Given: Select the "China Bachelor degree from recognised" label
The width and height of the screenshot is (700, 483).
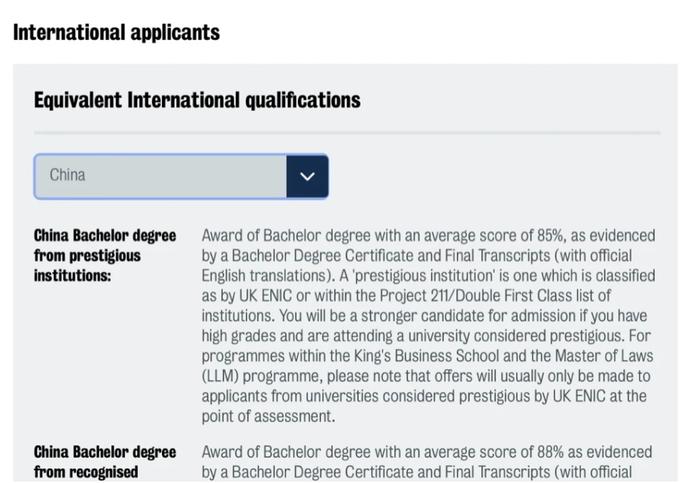Looking at the screenshot, I should click(x=104, y=462).
